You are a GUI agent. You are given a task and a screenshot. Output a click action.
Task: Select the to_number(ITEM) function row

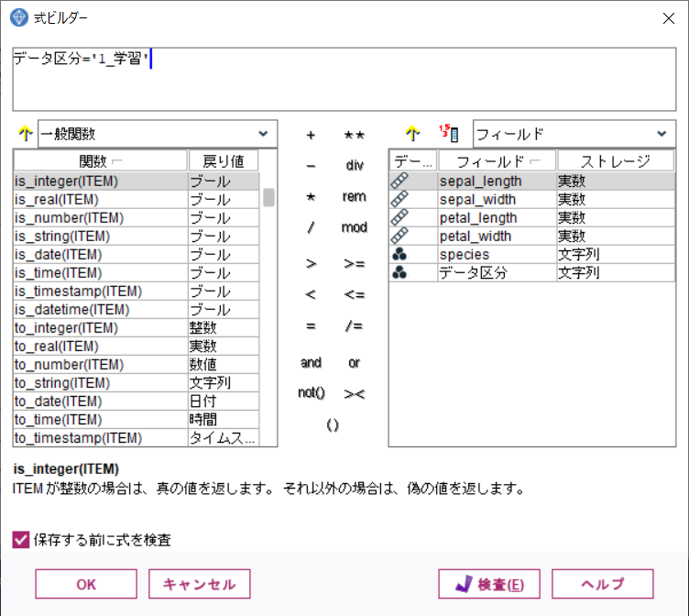(137, 365)
